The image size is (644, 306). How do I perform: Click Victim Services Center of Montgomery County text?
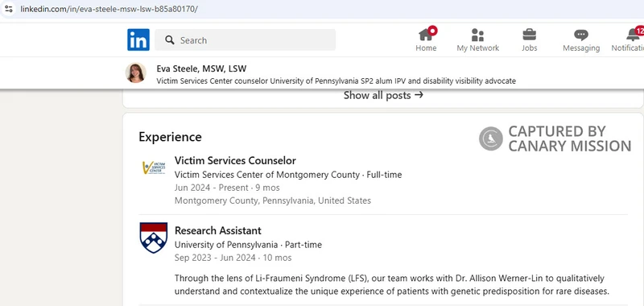(267, 175)
